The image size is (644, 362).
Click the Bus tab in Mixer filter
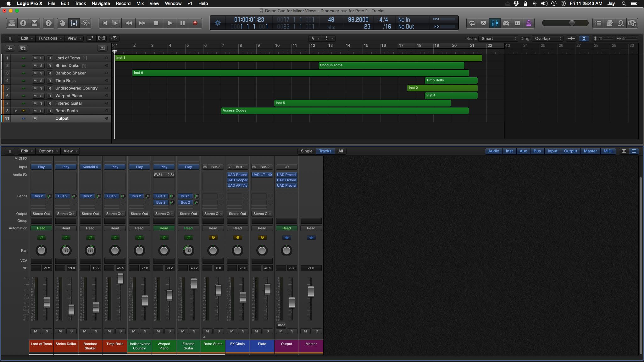(x=536, y=151)
